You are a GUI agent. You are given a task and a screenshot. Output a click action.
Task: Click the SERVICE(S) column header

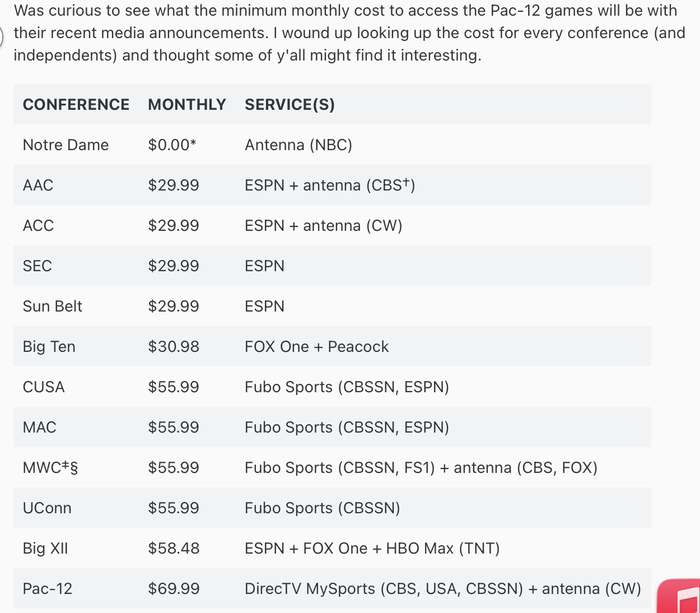(290, 105)
